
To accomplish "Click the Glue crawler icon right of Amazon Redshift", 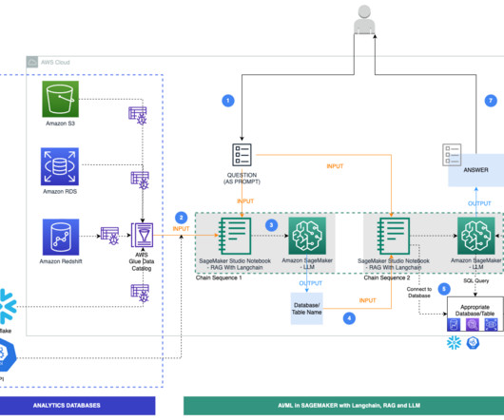I will click(x=110, y=236).
